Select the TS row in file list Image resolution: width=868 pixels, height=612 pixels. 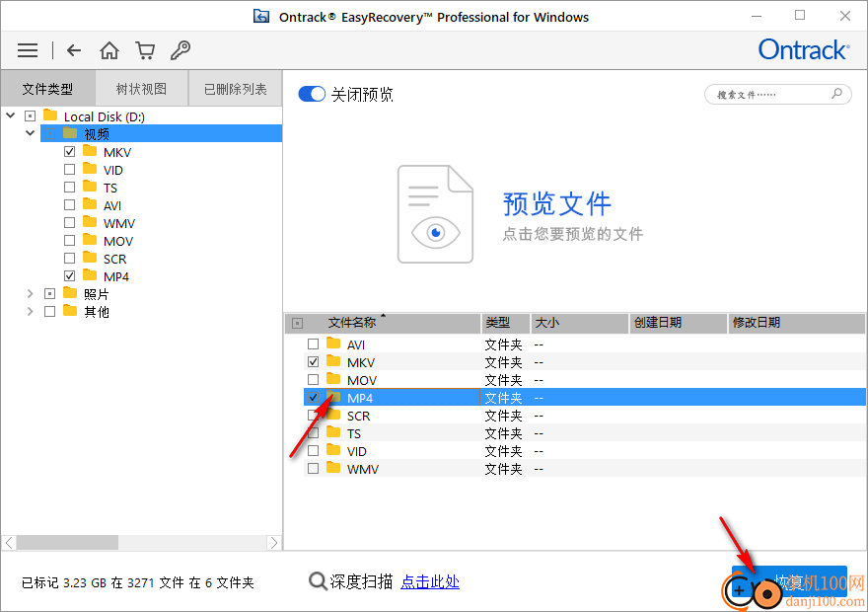584,433
